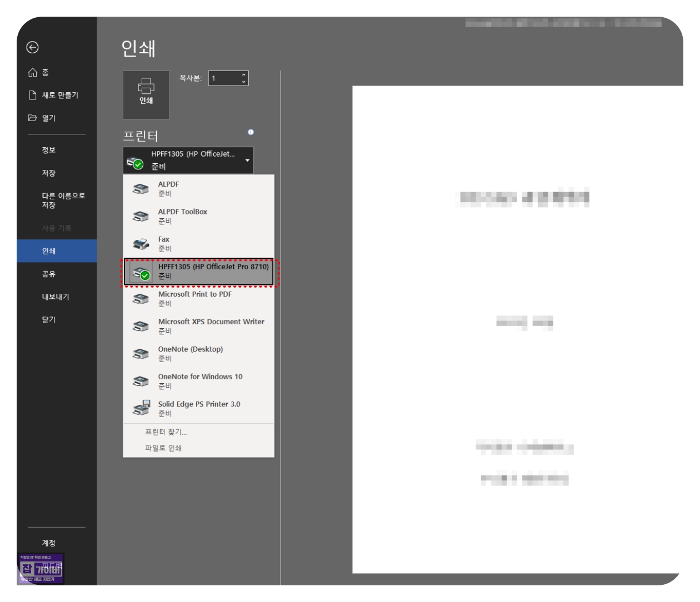Click the print preview page
Viewport: 700px width, 602px height.
pos(518,329)
